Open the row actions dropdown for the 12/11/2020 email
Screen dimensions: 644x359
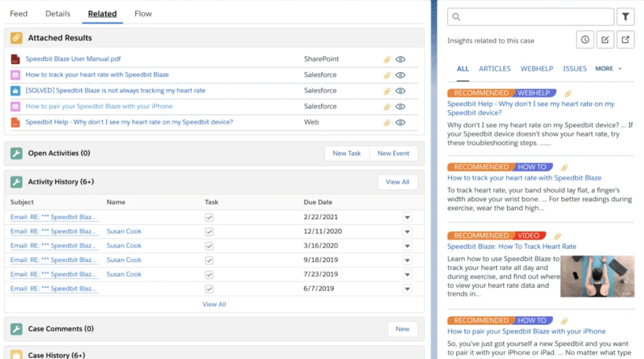point(407,231)
